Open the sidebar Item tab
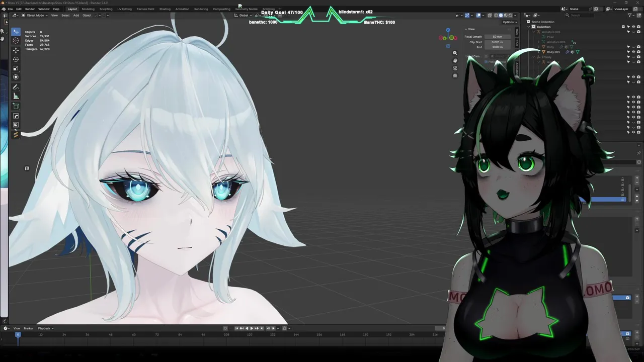 tap(517, 32)
